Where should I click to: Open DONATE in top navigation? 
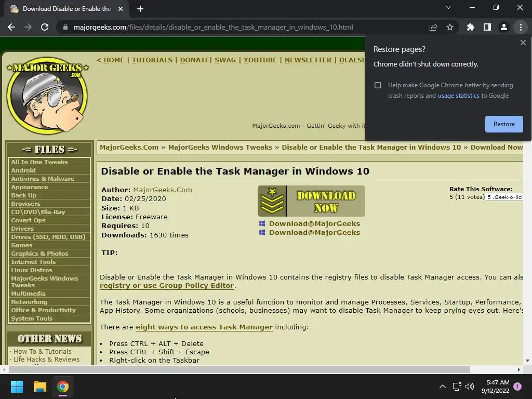click(x=195, y=60)
